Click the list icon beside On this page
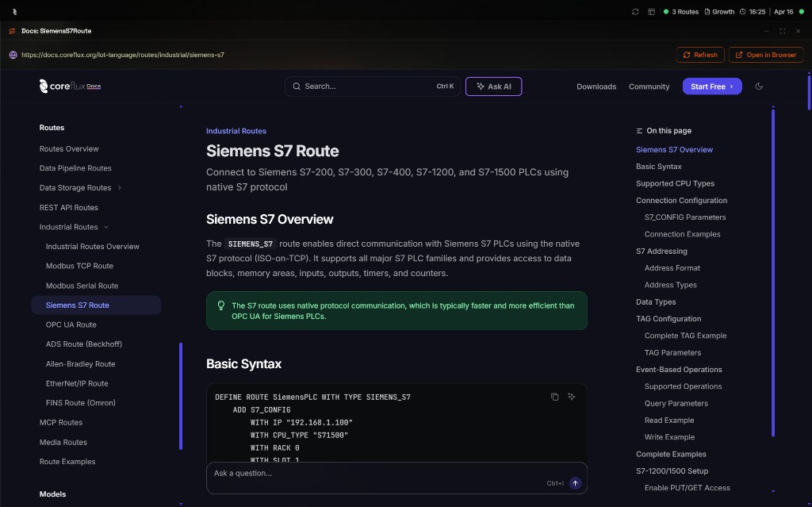This screenshot has width=812, height=507. [639, 131]
